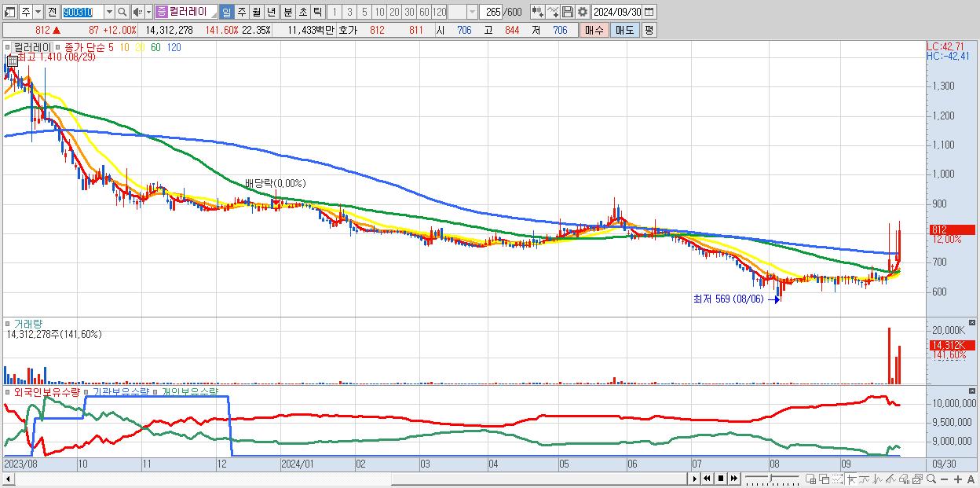
Task: Open the 주 chart type dropdown arrow
Action: coord(38,12)
